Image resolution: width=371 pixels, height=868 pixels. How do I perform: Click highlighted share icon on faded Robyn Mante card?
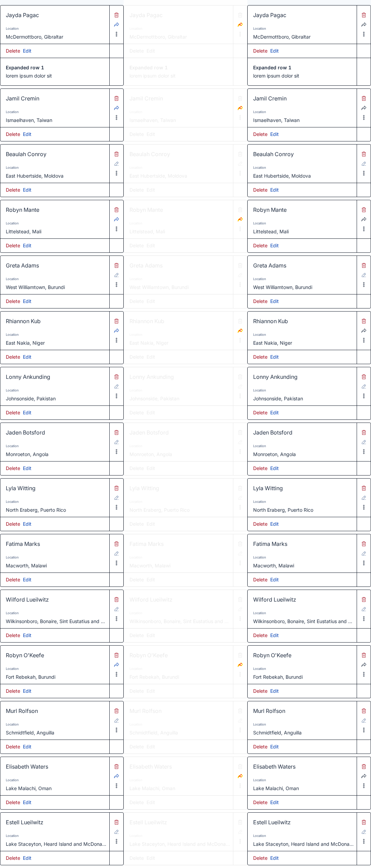(240, 219)
